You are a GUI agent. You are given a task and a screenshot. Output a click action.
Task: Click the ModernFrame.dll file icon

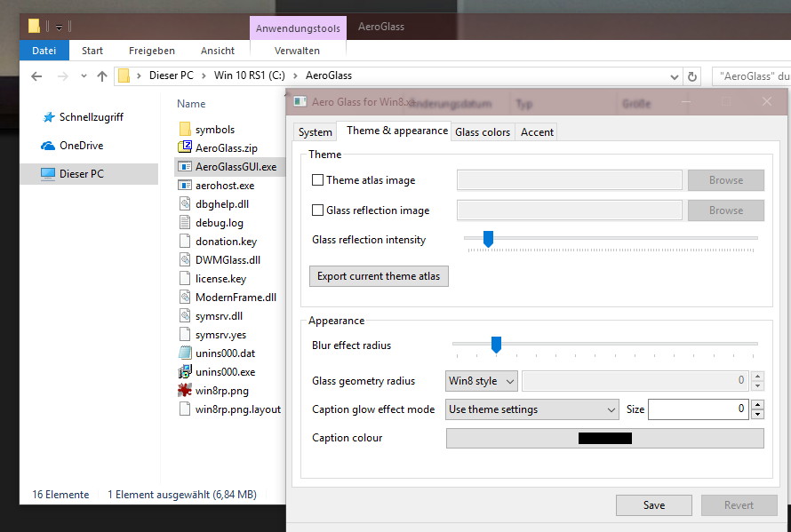coord(185,297)
